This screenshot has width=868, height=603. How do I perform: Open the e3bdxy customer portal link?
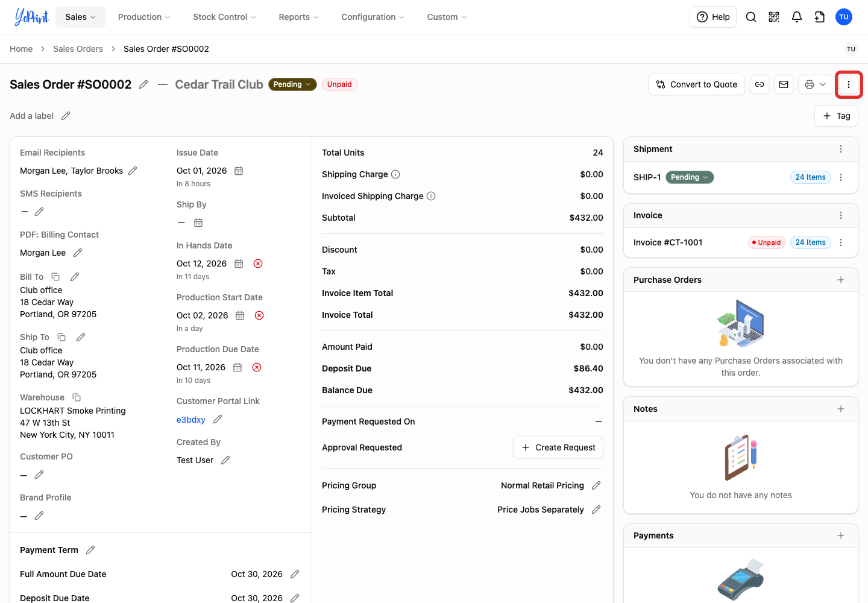(191, 420)
